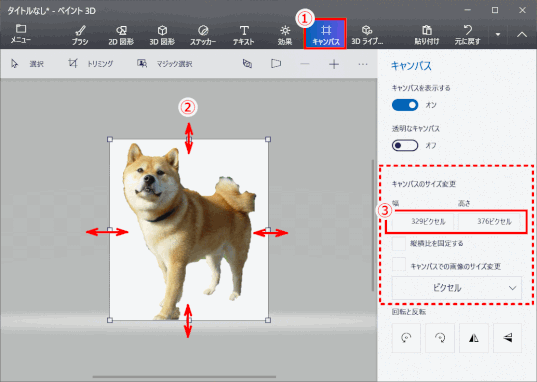Click 元に戻す undo

coord(467,35)
